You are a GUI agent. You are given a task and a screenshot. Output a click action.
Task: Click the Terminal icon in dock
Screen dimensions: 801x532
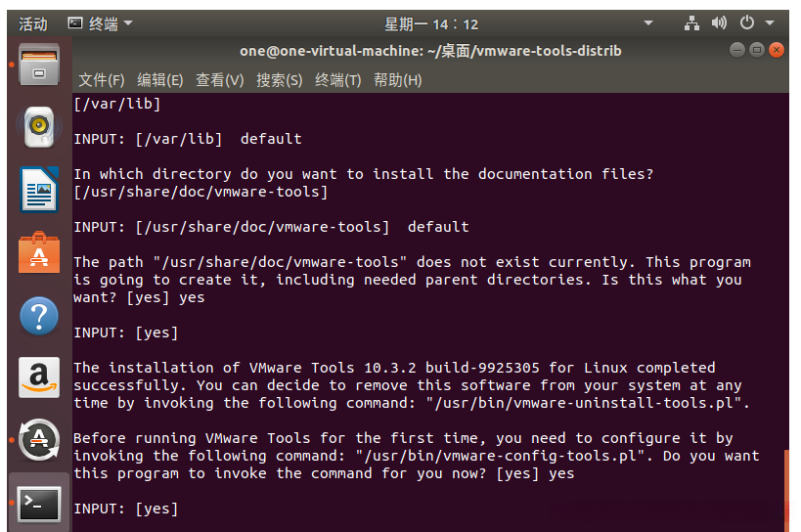point(39,504)
